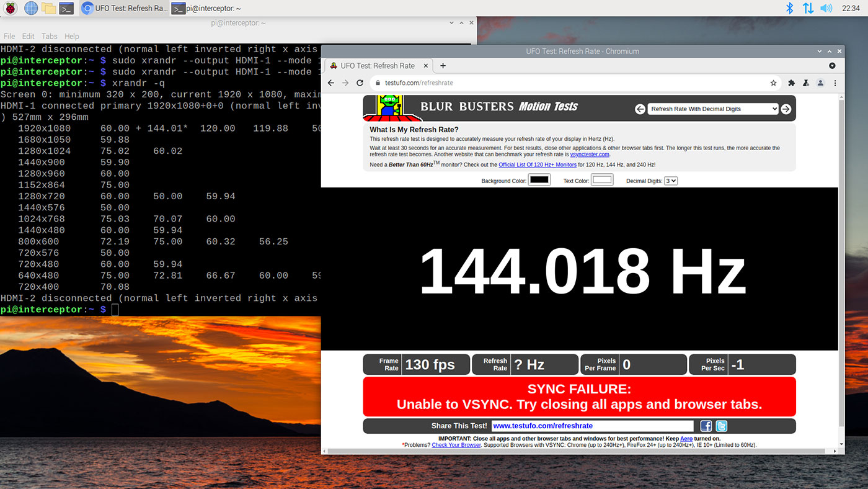868x489 pixels.
Task: Click Chromium forward navigation arrow
Action: (345, 83)
